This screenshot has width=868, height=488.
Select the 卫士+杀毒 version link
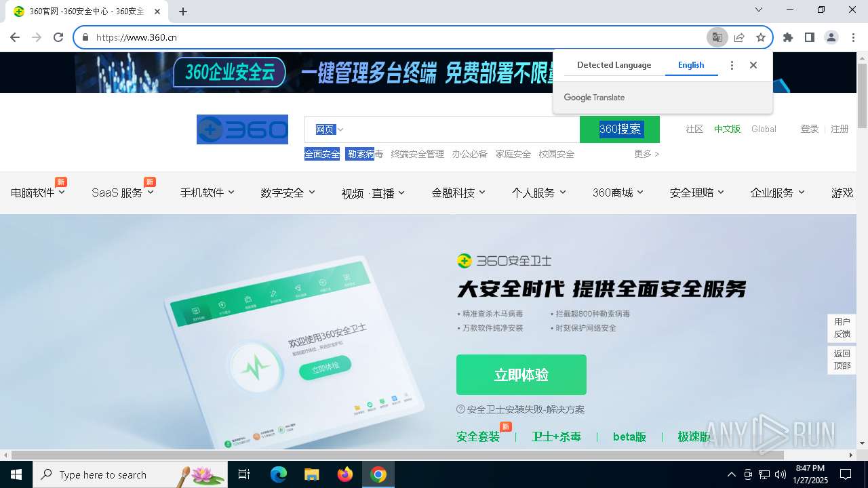point(556,436)
